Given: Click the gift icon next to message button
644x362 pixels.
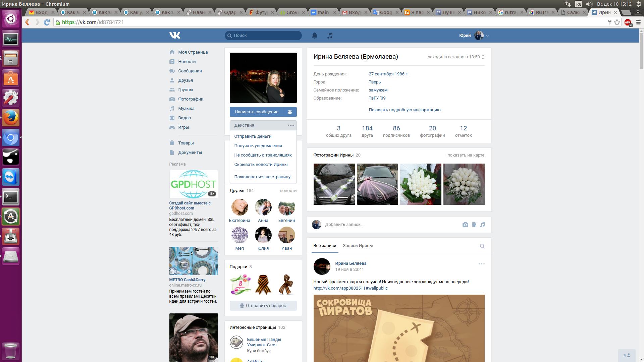Looking at the screenshot, I should click(x=290, y=112).
